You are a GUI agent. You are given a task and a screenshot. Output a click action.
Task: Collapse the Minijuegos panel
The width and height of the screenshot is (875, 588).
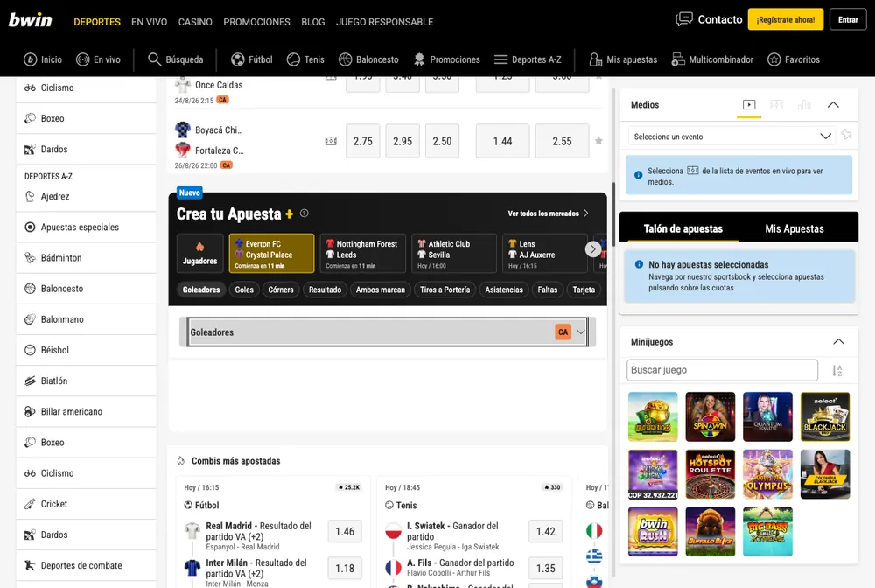(838, 342)
